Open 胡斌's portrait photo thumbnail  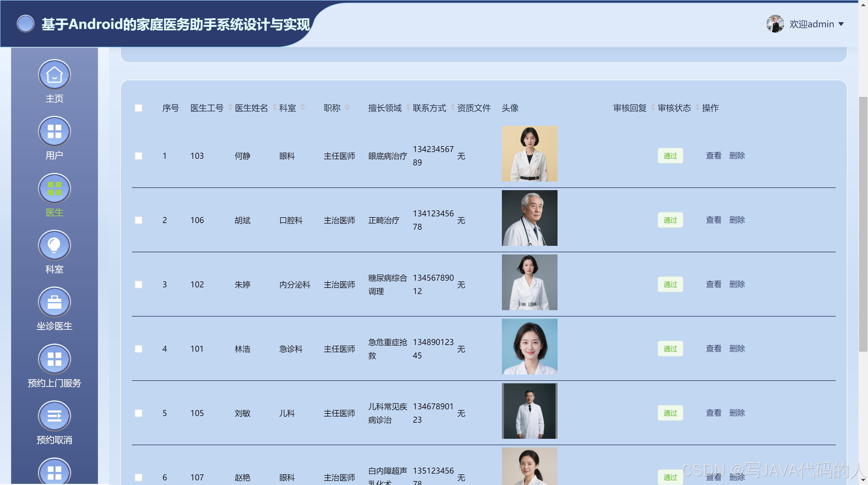[529, 218]
